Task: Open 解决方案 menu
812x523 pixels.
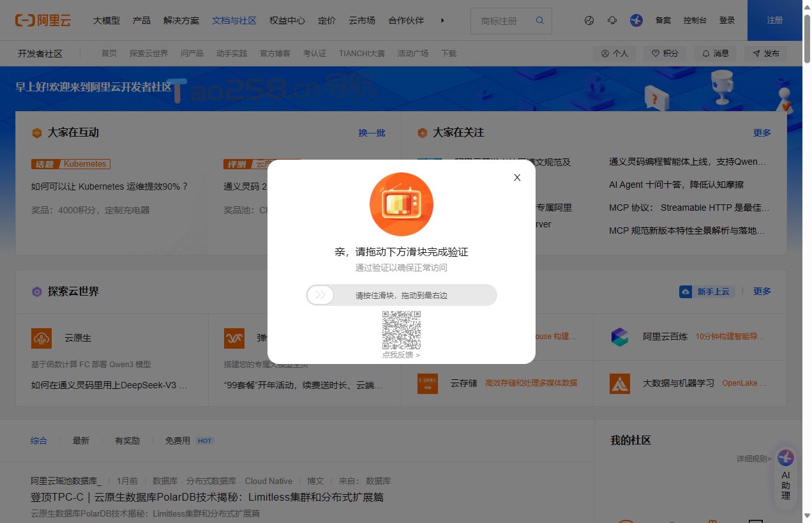Action: tap(181, 20)
